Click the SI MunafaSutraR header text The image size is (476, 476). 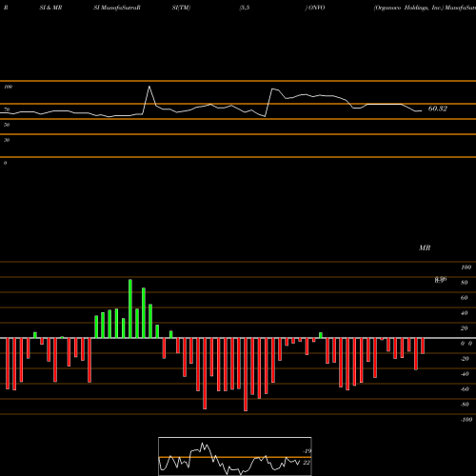click(117, 8)
